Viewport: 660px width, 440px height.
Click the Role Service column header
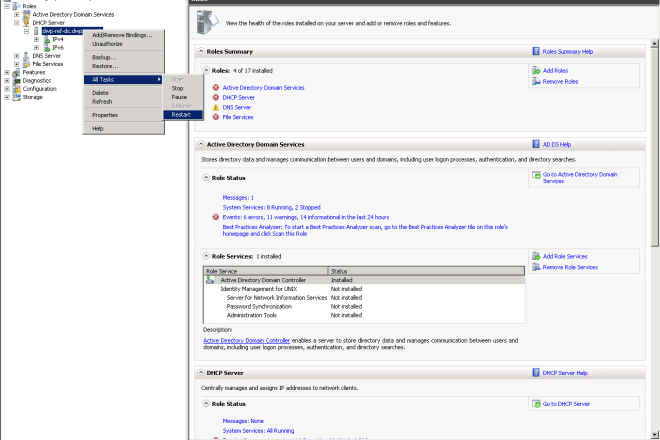266,271
